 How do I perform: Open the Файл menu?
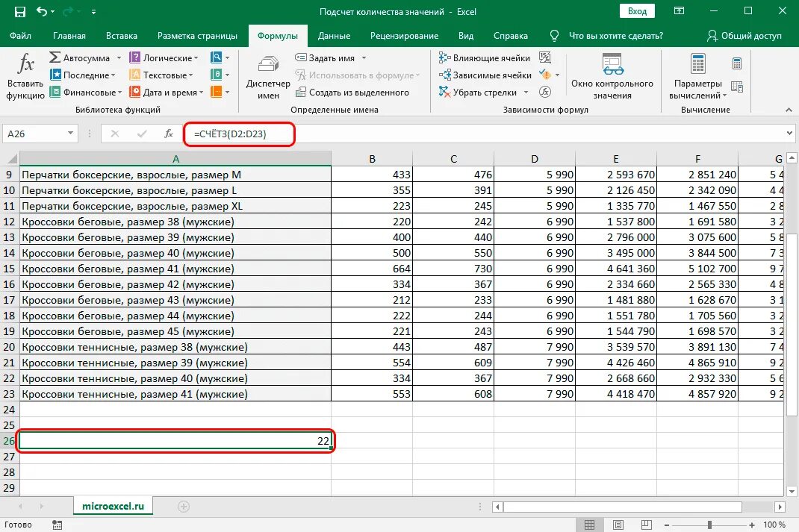click(20, 36)
